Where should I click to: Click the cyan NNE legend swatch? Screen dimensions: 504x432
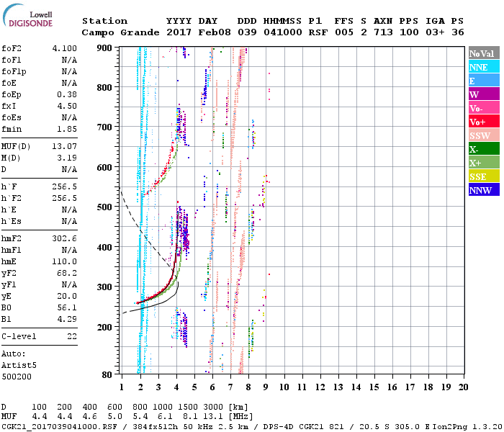pyautogui.click(x=482, y=67)
